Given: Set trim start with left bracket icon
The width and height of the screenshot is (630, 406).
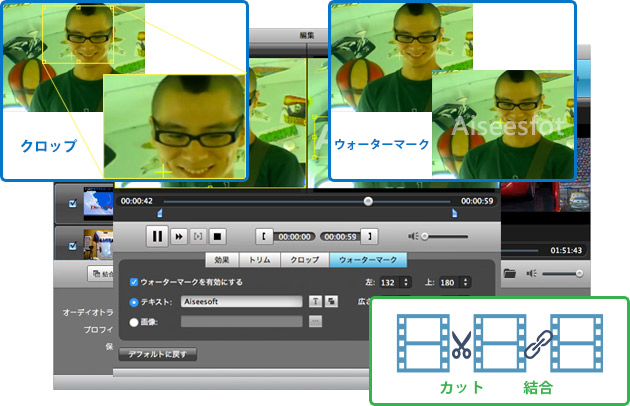Looking at the screenshot, I should click(264, 237).
